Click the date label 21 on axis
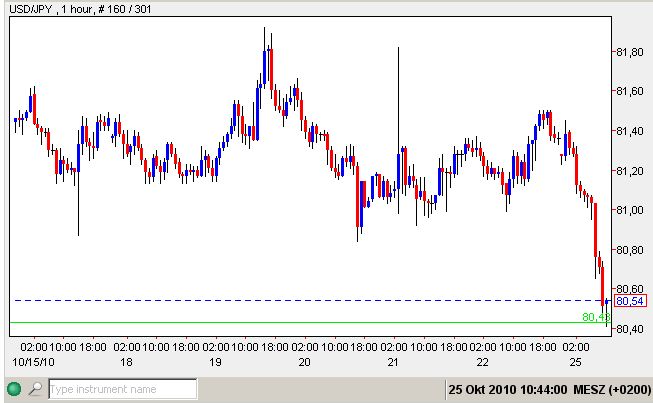 point(393,362)
